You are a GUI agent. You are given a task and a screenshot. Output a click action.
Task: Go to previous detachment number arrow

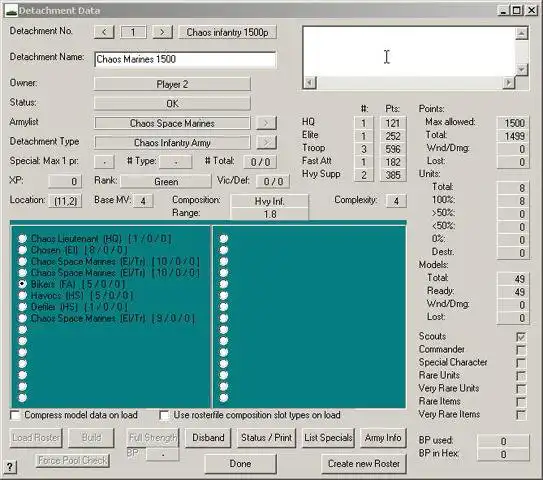(x=104, y=32)
